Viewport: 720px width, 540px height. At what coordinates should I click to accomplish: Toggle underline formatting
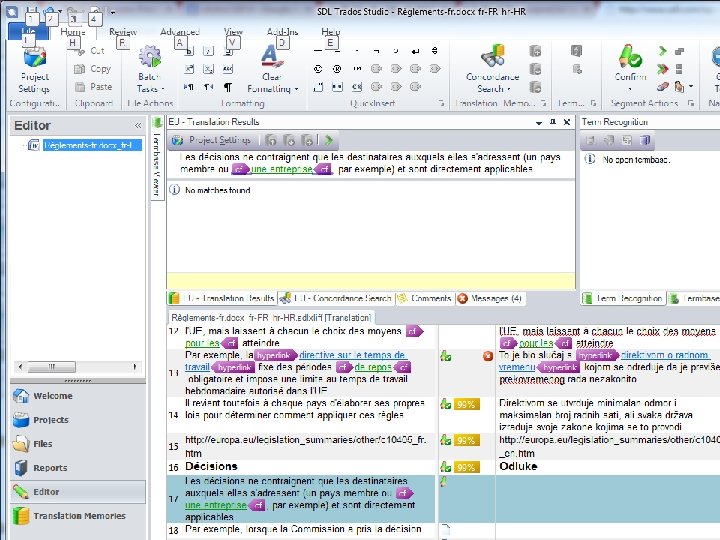[228, 51]
